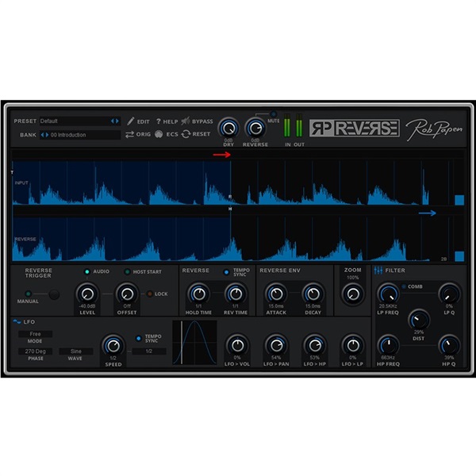Enable the AUDIO trigger LED
Screen dimensions: 476x476
[87, 271]
